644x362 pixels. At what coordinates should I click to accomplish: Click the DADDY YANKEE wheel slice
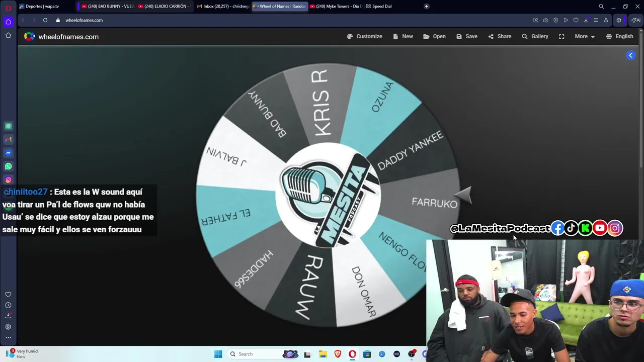(411, 150)
